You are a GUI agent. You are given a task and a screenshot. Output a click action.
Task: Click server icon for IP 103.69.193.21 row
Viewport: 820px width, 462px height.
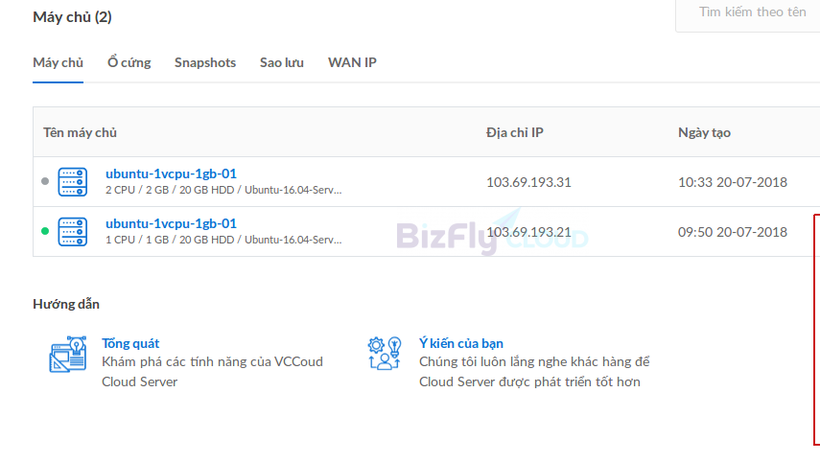tap(72, 231)
